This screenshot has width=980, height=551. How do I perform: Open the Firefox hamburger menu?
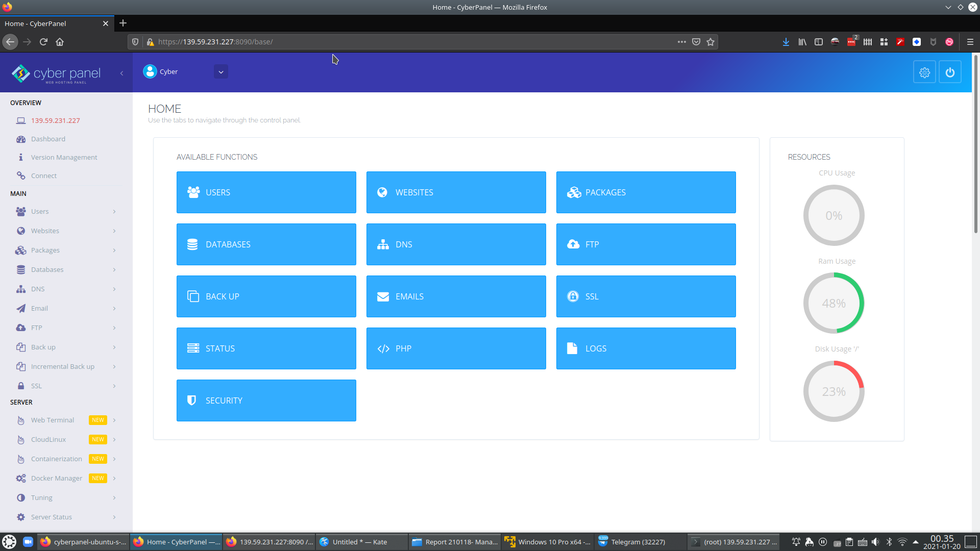970,42
